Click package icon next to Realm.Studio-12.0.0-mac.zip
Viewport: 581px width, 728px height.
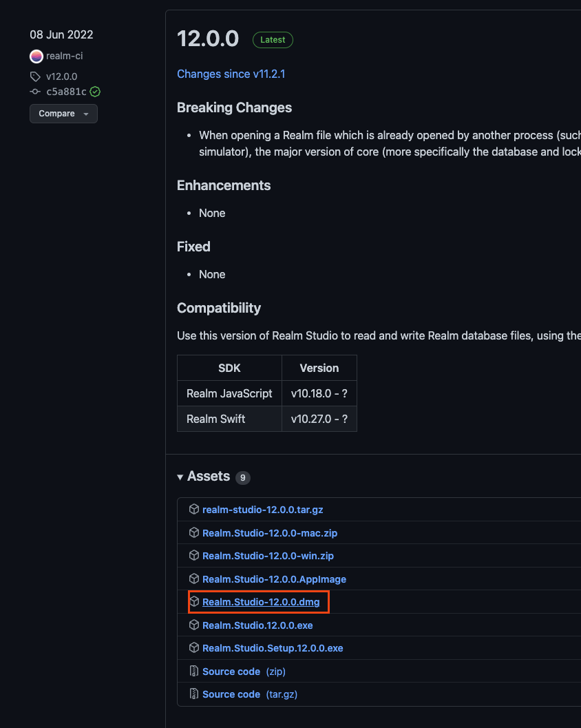[x=194, y=532]
